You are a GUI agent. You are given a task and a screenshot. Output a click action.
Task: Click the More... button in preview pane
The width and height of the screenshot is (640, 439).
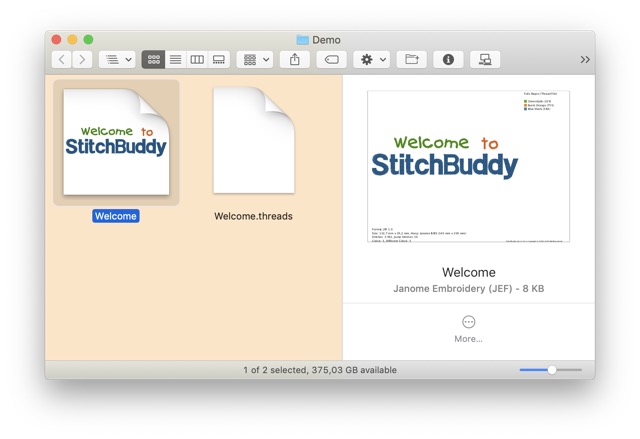click(x=469, y=329)
